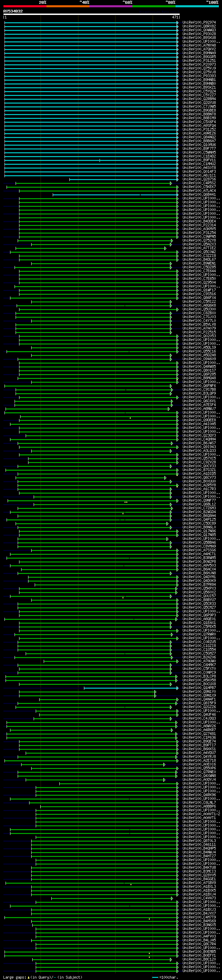Open the UniRef100_P93028 entry
Viewport: 222px width, 980px height.
tap(199, 34)
